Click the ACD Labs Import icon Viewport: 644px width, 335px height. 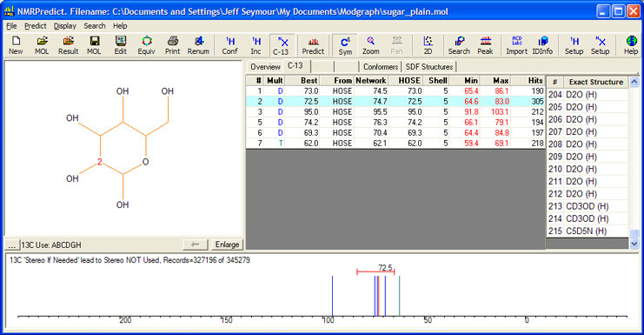(517, 45)
